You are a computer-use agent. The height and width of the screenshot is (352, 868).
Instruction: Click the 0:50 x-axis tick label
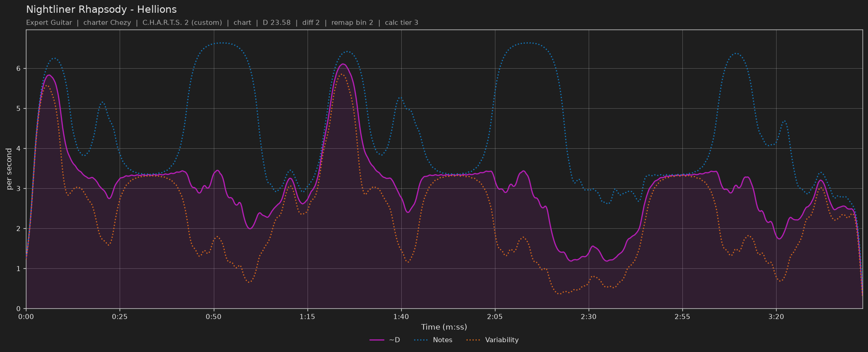pyautogui.click(x=213, y=317)
